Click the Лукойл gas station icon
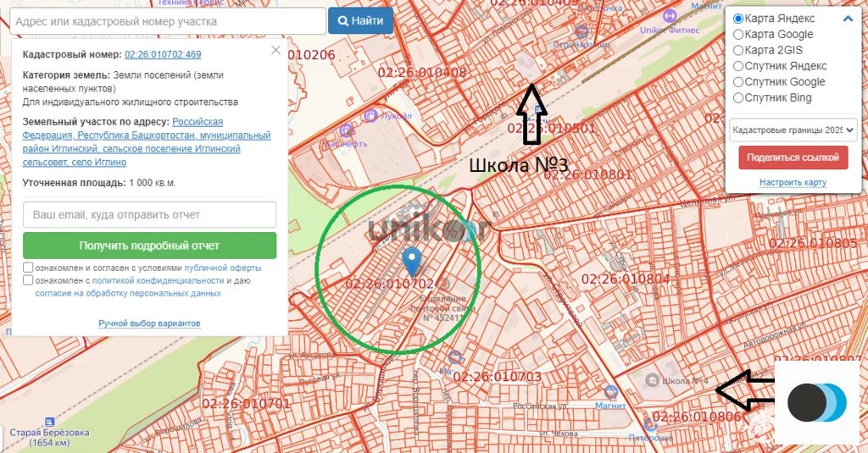 (x=370, y=116)
